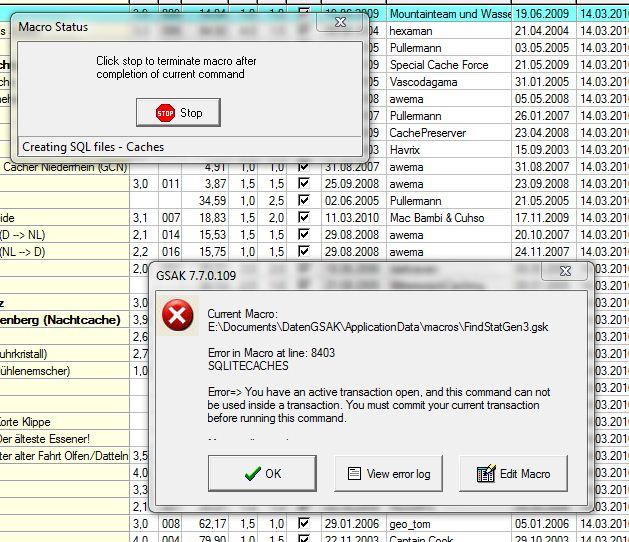Click the Cacher Niederrhein (GCN) cache name
This screenshot has width=629, height=542.
pyautogui.click(x=65, y=167)
